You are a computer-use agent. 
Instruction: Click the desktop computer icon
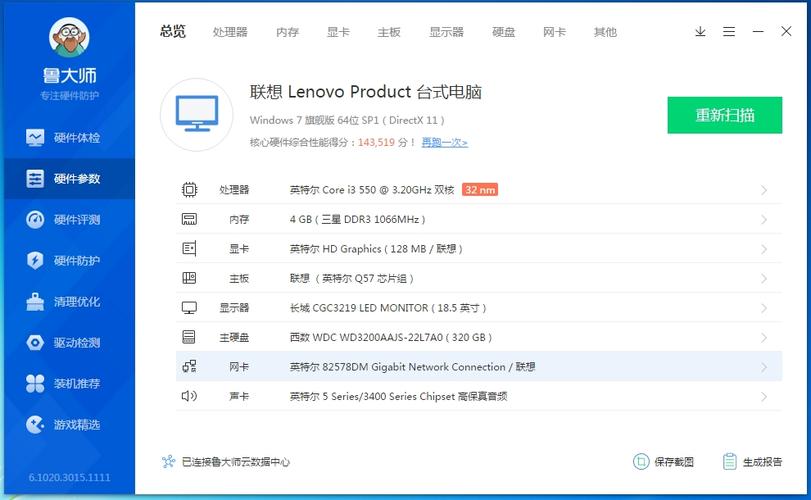[x=197, y=115]
